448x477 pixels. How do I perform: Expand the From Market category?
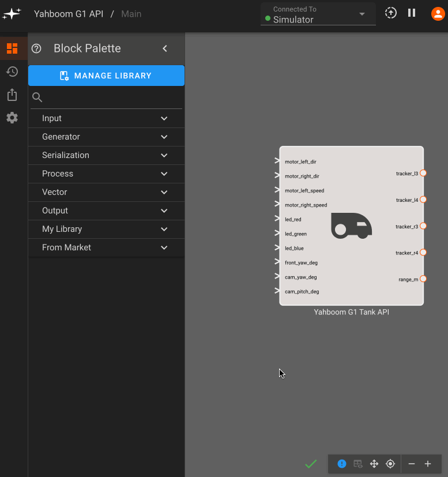pyautogui.click(x=106, y=247)
